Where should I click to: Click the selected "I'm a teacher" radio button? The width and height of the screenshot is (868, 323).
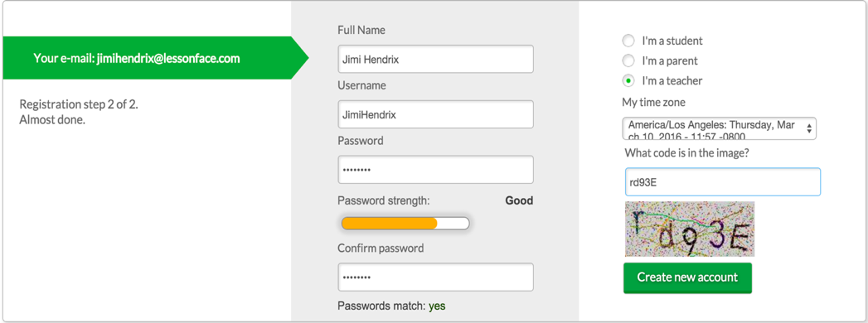(628, 81)
